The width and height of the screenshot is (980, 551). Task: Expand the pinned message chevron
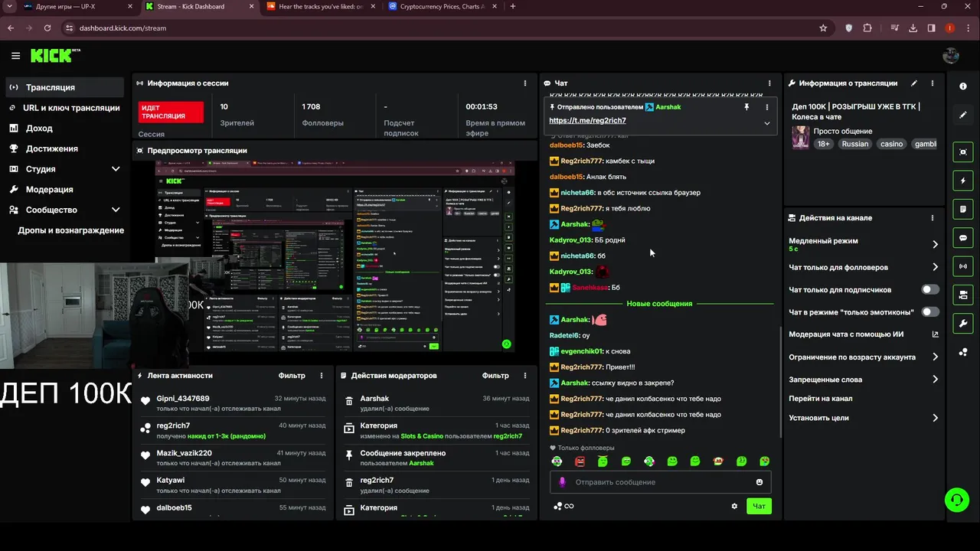(x=766, y=123)
